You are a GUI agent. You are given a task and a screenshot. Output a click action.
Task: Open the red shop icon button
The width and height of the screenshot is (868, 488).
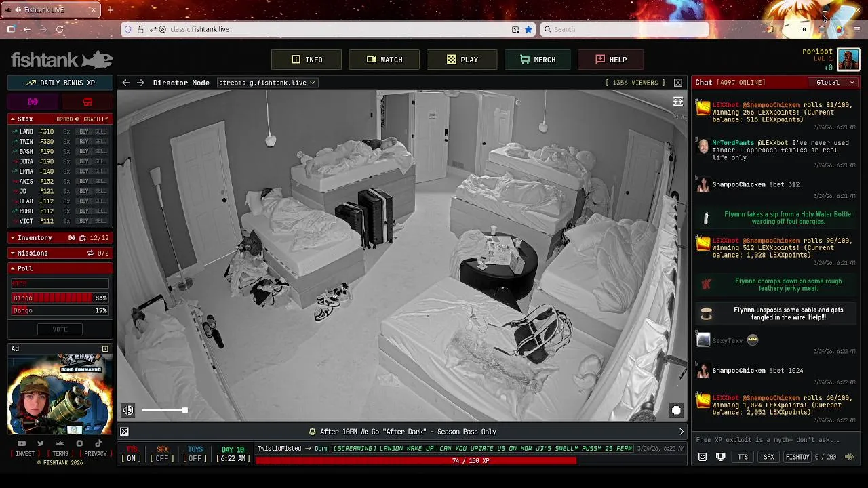coord(87,102)
